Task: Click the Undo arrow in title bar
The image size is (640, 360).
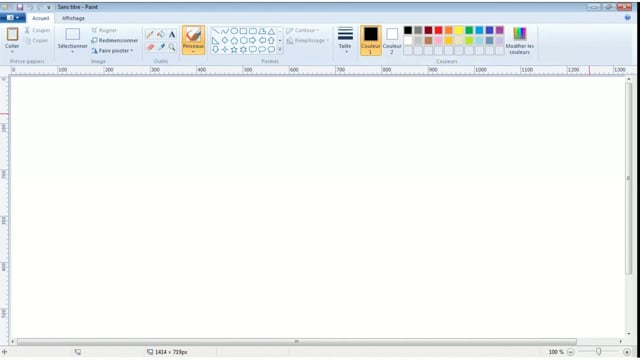Action: tap(30, 7)
